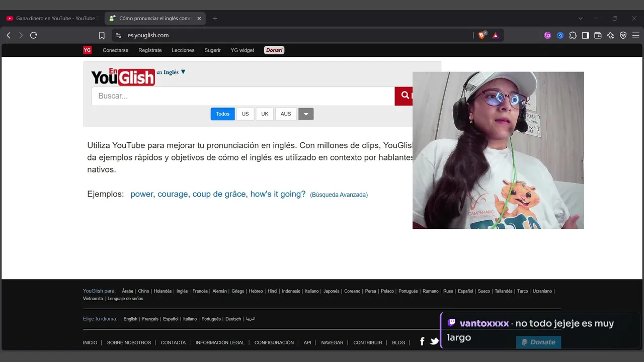Open the Extensions puzzle-piece menu
644x362 pixels.
tap(573, 35)
